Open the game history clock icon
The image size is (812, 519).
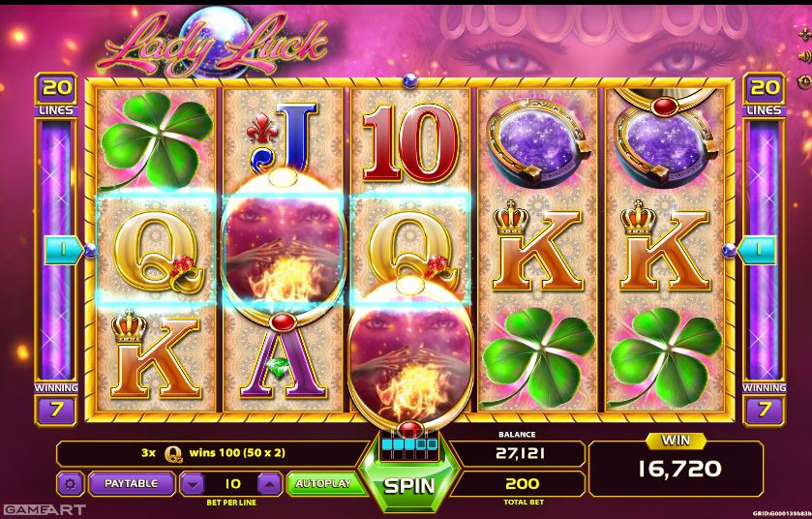coord(805,81)
